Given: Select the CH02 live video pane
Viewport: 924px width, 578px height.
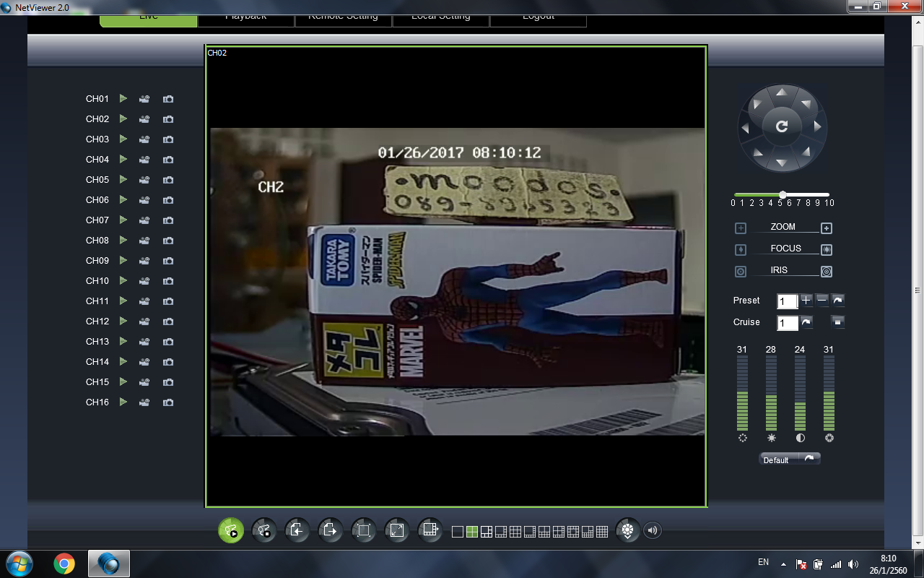Looking at the screenshot, I should [x=456, y=276].
